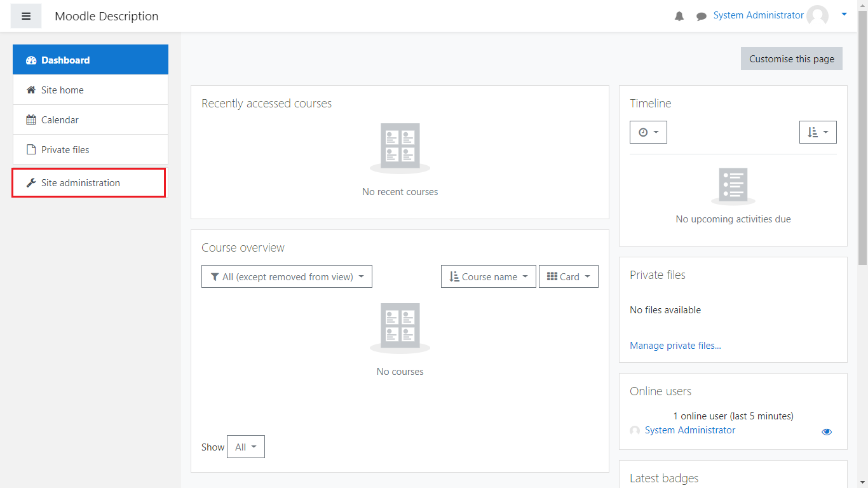Click the Private files page icon
This screenshot has height=488, width=868.
click(x=31, y=150)
